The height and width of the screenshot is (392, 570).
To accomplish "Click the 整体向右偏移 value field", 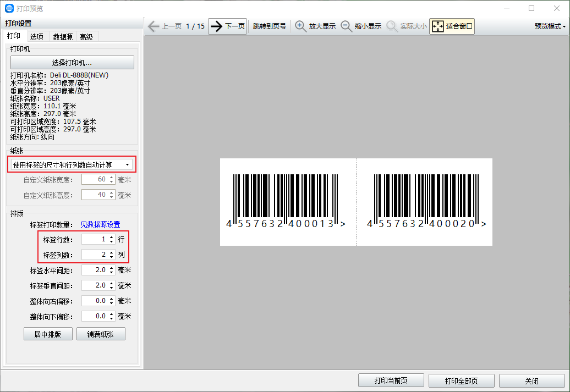I will (95, 301).
